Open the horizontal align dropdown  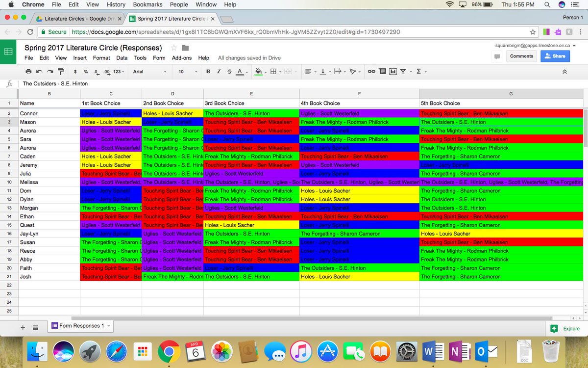click(310, 72)
